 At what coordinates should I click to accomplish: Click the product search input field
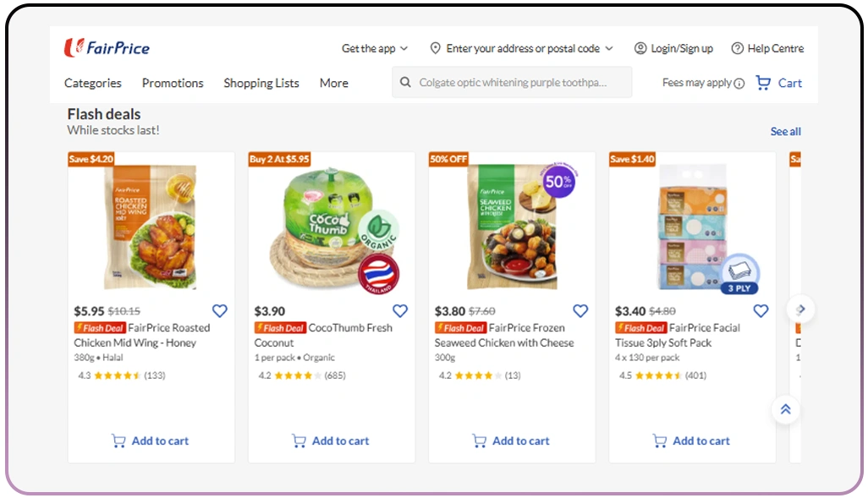pos(520,83)
